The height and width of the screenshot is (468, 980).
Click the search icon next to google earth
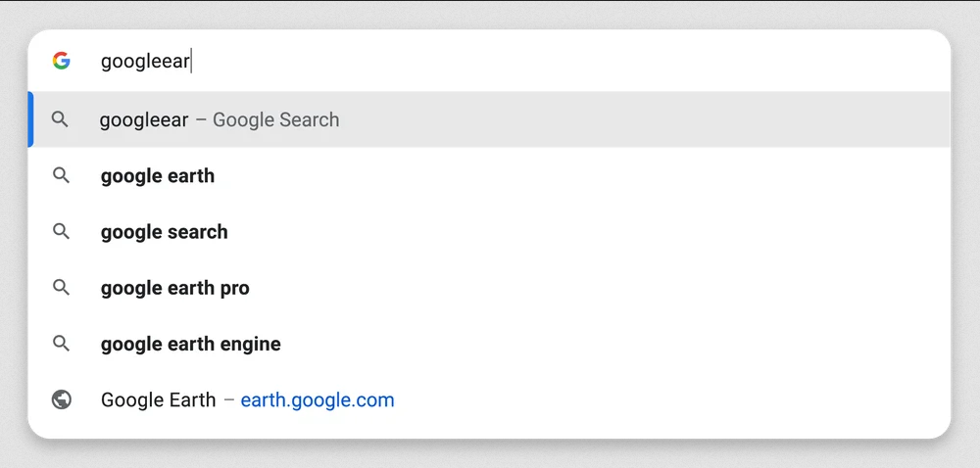click(61, 175)
